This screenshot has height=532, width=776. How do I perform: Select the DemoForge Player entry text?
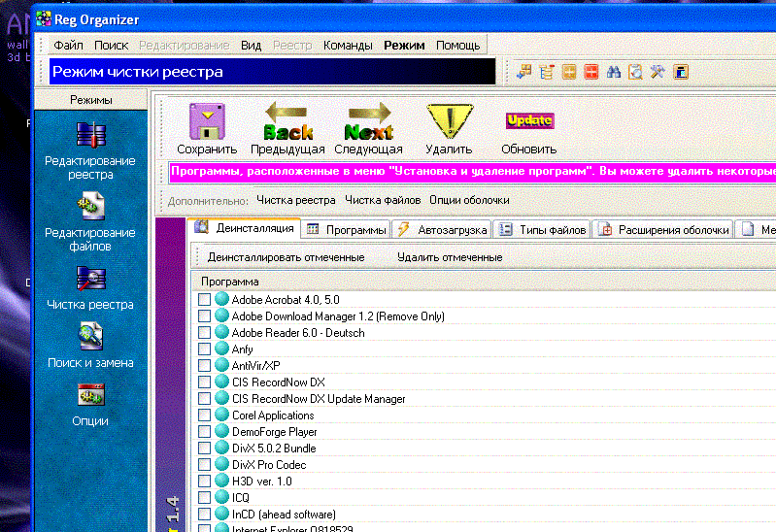(274, 432)
